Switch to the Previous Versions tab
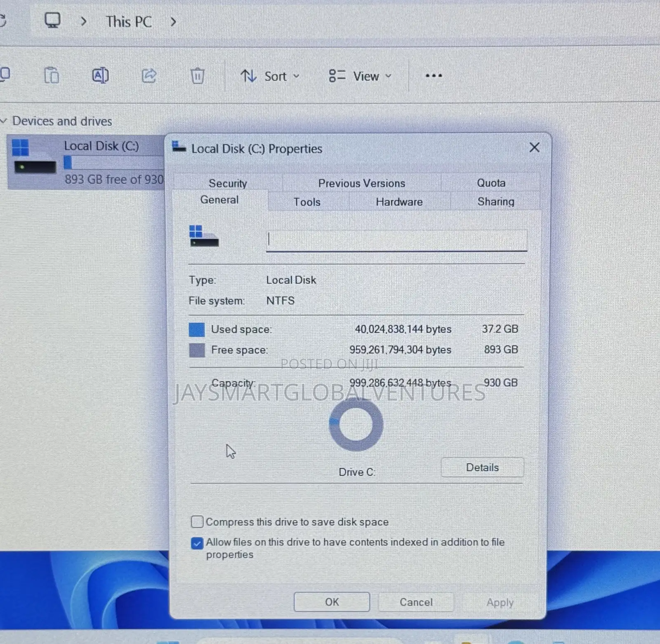 (362, 183)
